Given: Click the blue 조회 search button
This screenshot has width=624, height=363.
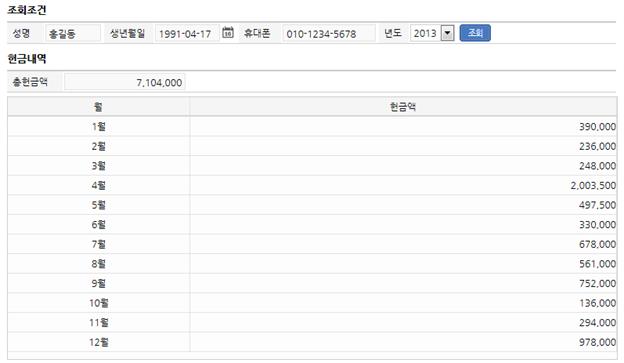Looking at the screenshot, I should [475, 33].
